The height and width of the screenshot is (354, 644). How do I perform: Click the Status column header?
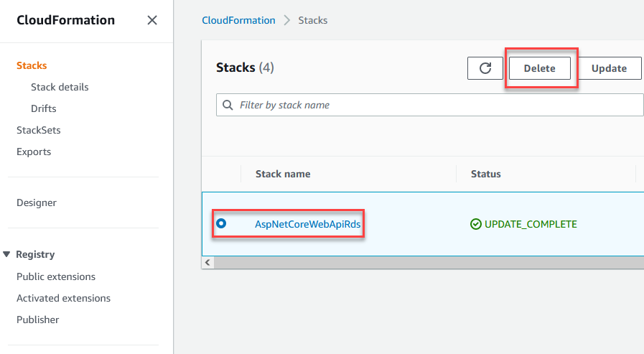click(486, 174)
